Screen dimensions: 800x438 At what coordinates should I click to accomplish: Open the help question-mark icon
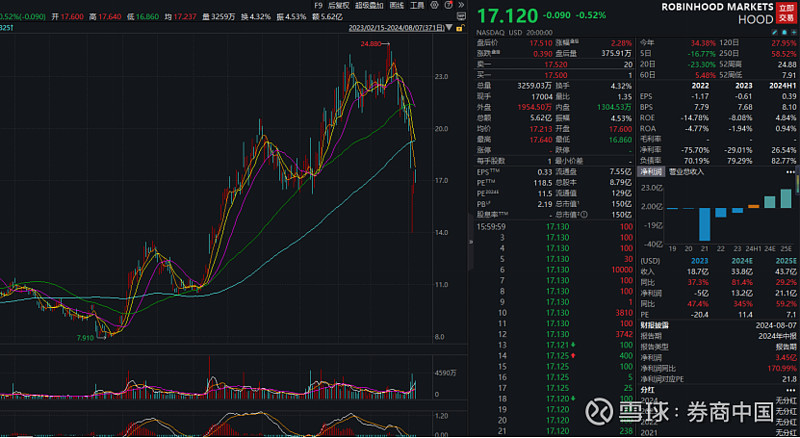pos(448,5)
